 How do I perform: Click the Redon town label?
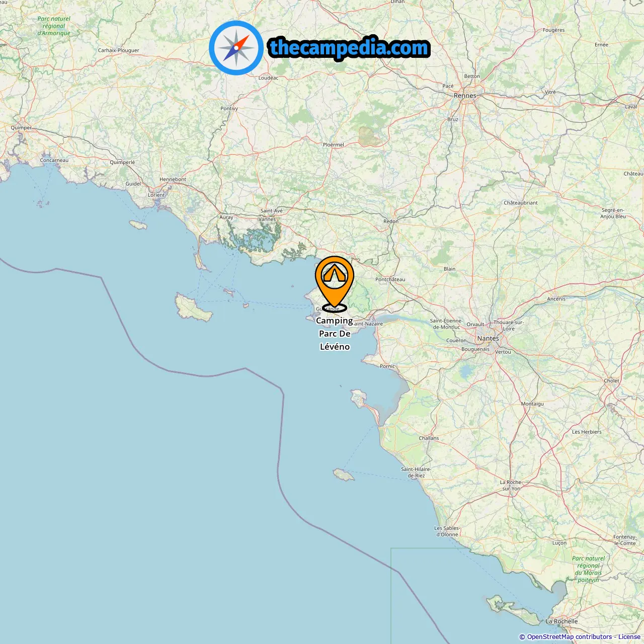tap(391, 221)
